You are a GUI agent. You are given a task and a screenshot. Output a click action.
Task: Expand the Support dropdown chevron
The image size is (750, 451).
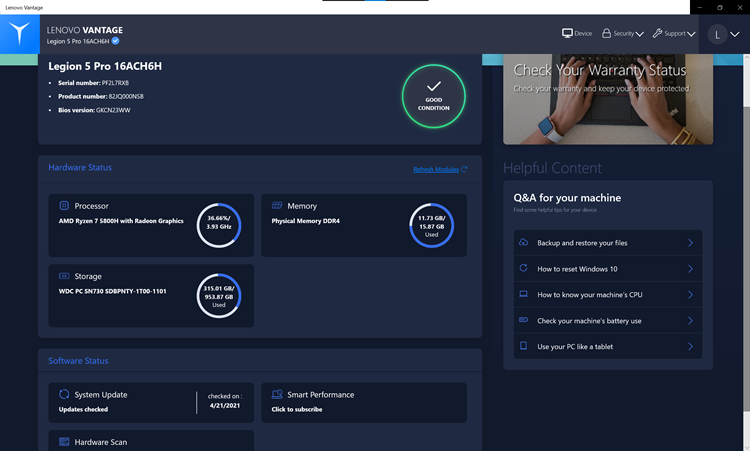[x=691, y=34]
